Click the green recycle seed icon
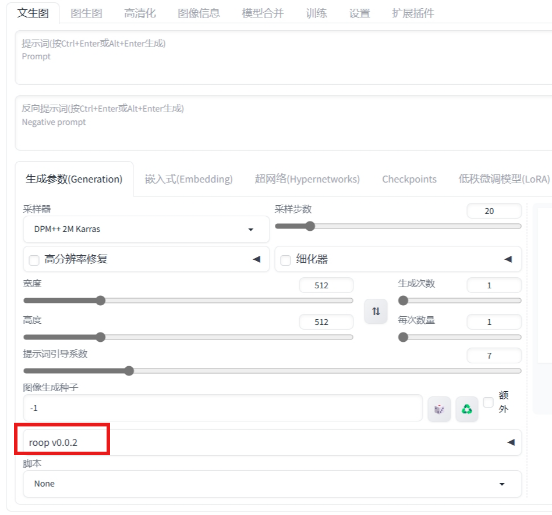 pos(467,409)
